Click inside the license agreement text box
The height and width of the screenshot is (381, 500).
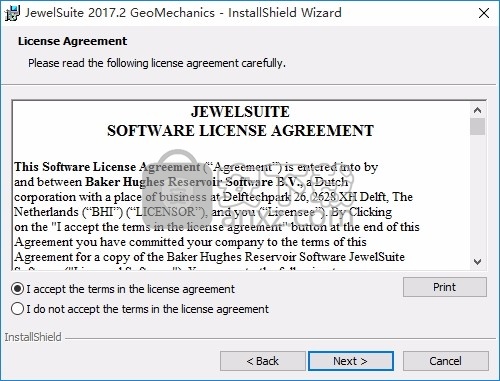241,185
